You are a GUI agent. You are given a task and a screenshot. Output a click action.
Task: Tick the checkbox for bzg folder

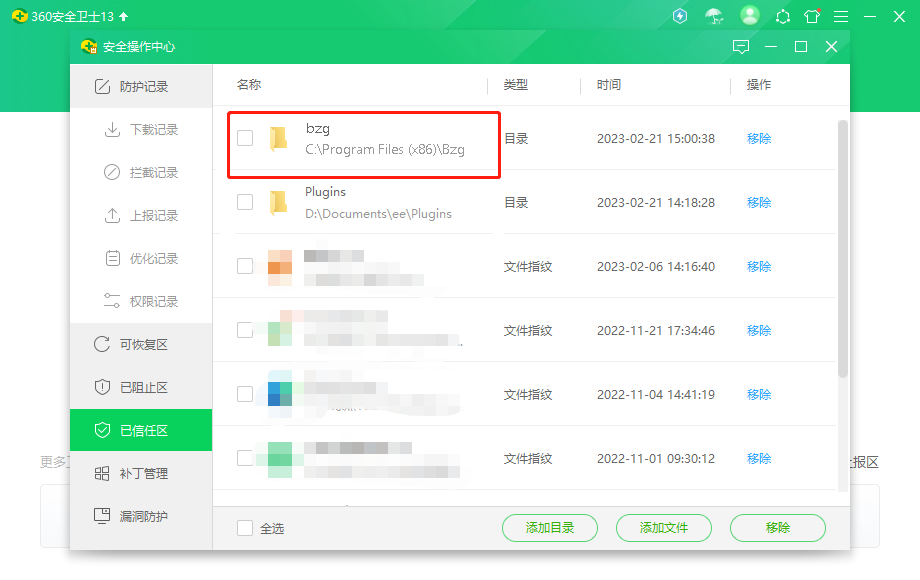pos(245,138)
